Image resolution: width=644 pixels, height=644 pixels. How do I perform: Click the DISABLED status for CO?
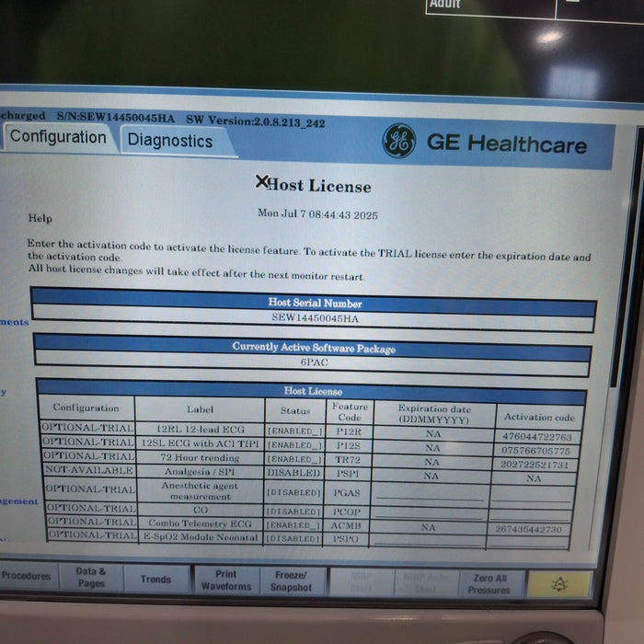(293, 512)
